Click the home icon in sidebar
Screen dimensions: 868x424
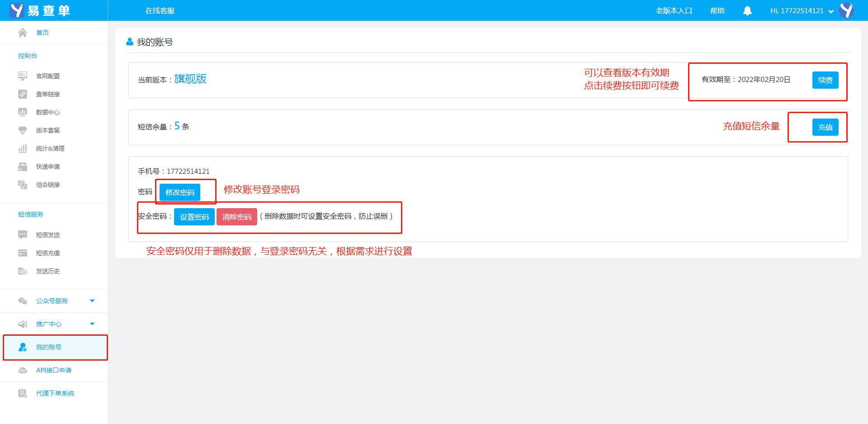click(23, 33)
